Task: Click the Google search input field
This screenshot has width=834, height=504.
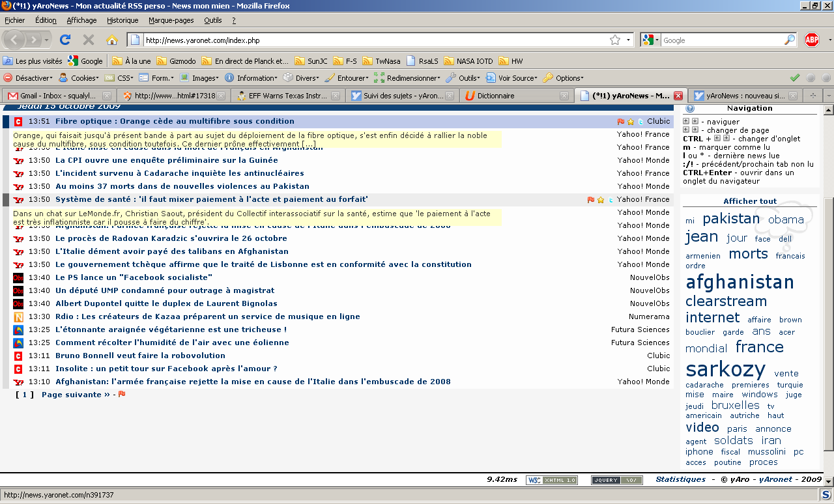Action: pyautogui.click(x=722, y=40)
